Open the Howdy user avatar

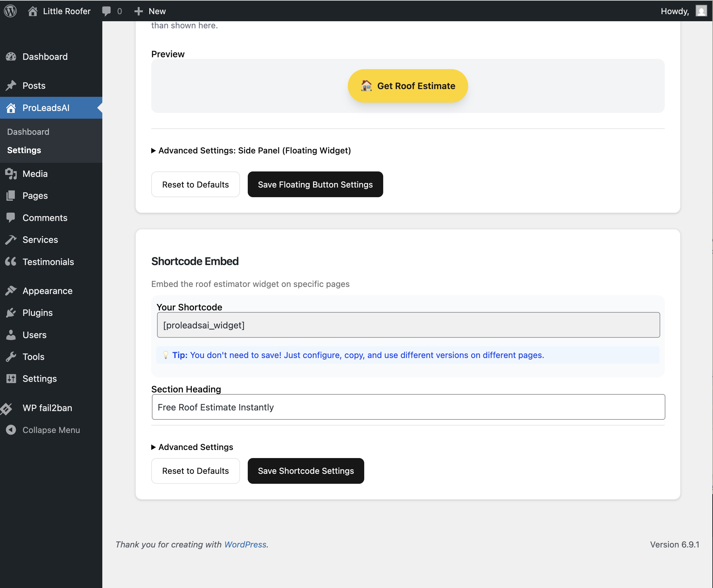click(701, 11)
